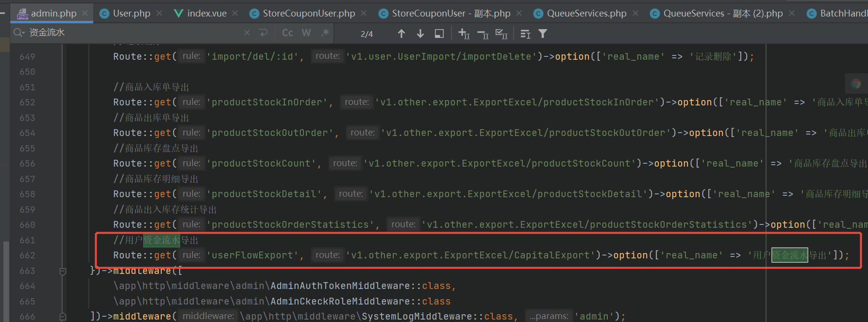Collapse the code fold at line 663

[63, 271]
